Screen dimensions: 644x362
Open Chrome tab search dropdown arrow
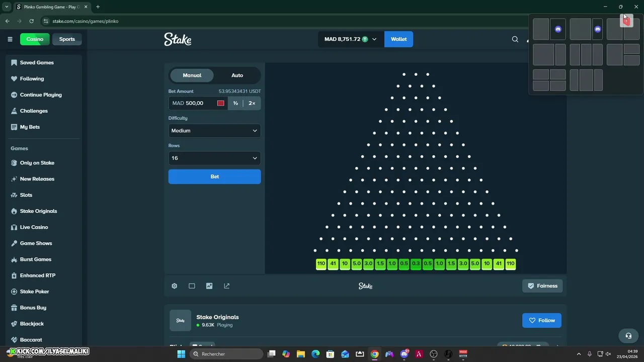click(7, 7)
